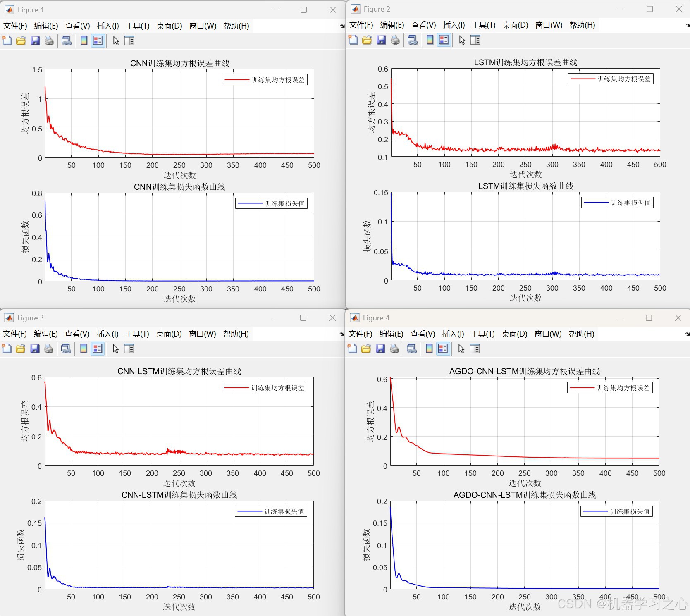Select CNN训练集均方根误差曲线 plot title
Screen dimensions: 690x616
180,63
